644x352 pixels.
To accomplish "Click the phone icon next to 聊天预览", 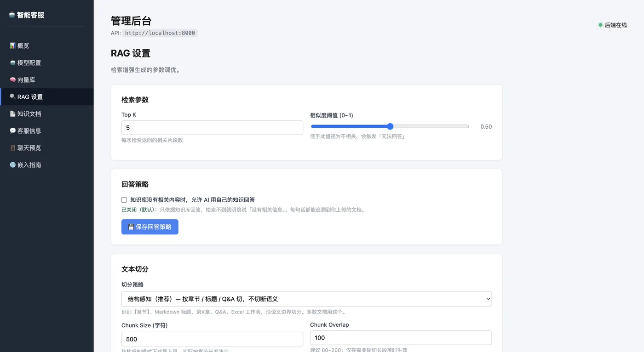I will click(12, 148).
